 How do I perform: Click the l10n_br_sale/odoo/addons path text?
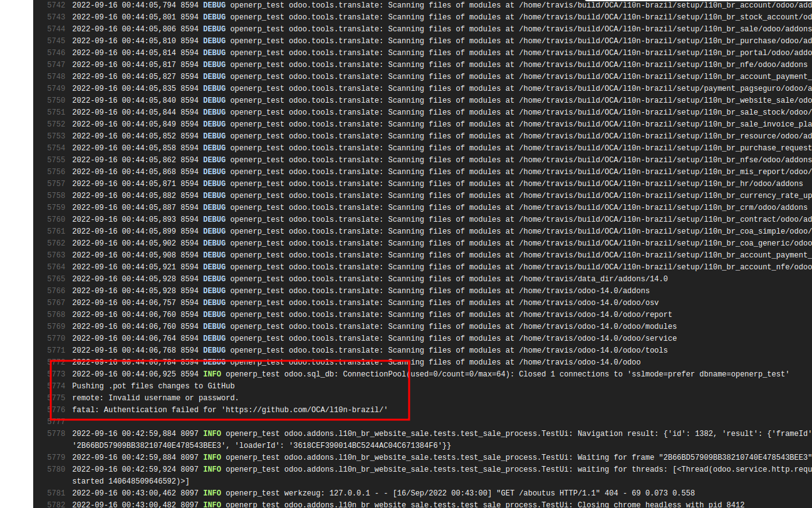[665, 29]
